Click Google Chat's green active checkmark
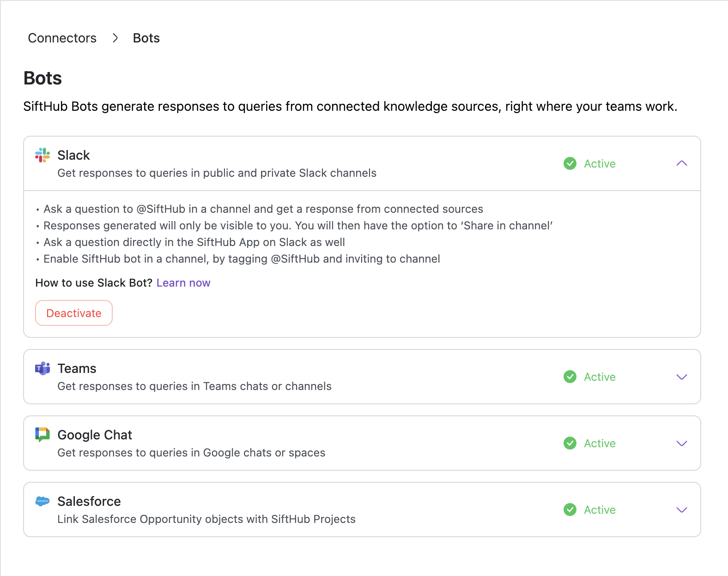Viewport: 728px width, 576px height. coord(570,443)
